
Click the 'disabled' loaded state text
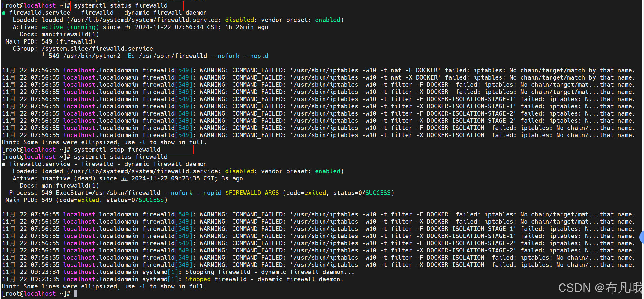(x=239, y=20)
